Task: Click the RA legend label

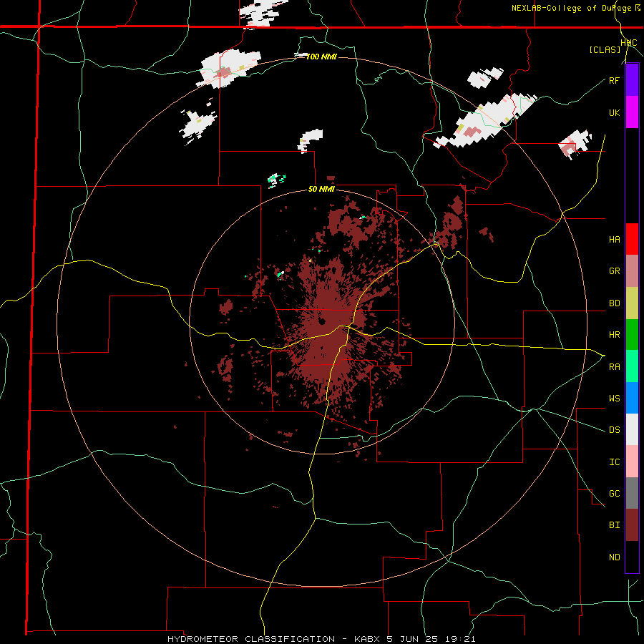Action: [x=614, y=367]
